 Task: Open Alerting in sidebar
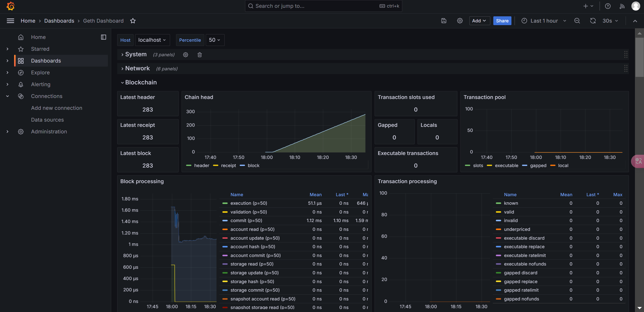[41, 84]
